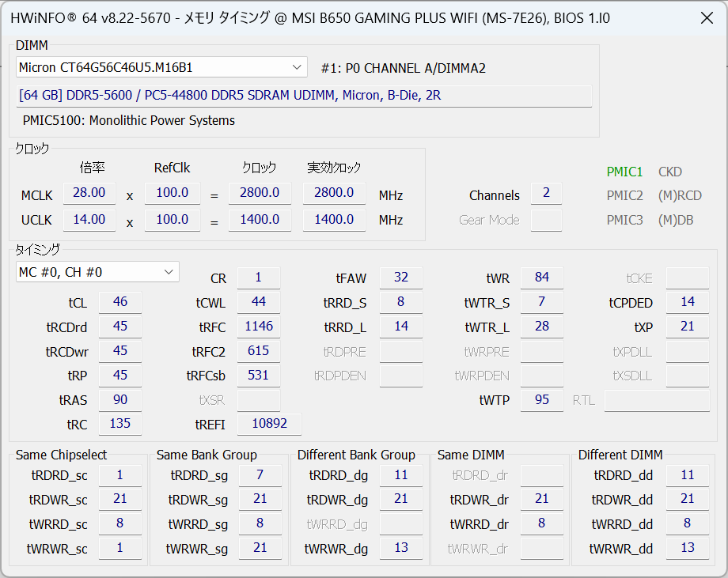Viewport: 728px width, 578px height.
Task: Select the tRDRD_sc value field
Action: (x=120, y=475)
